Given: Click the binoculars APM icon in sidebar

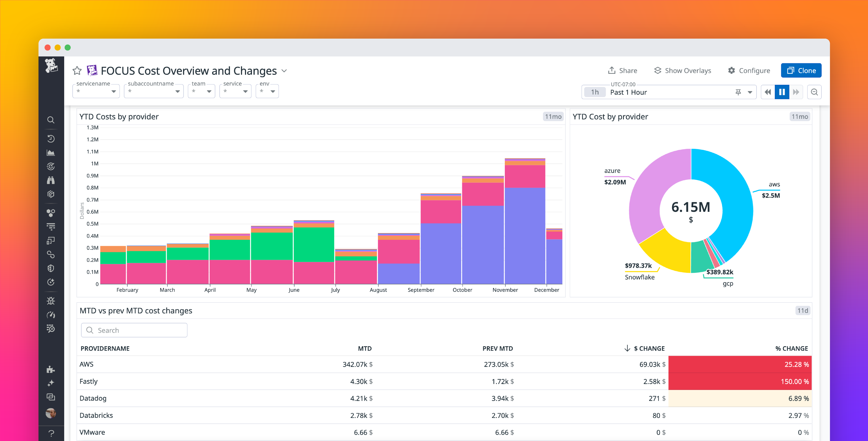Looking at the screenshot, I should pyautogui.click(x=51, y=180).
